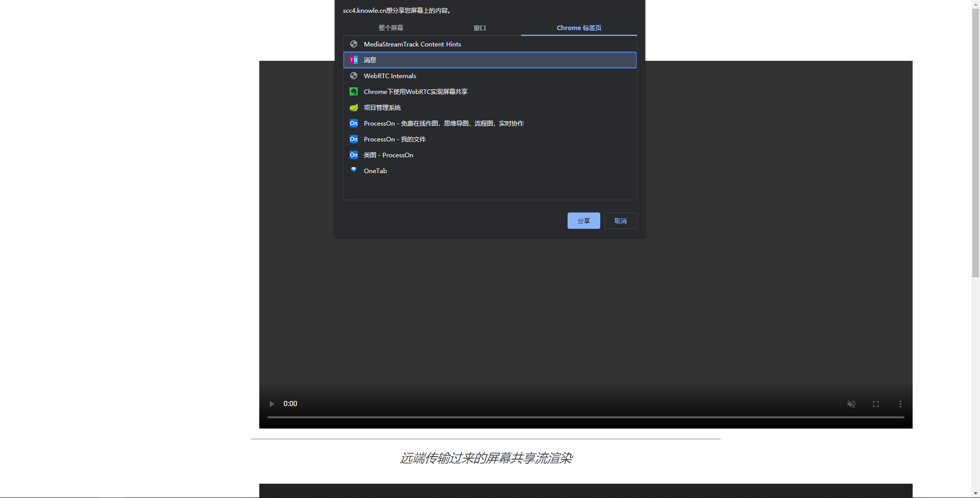Click the 取消 button

click(x=620, y=220)
